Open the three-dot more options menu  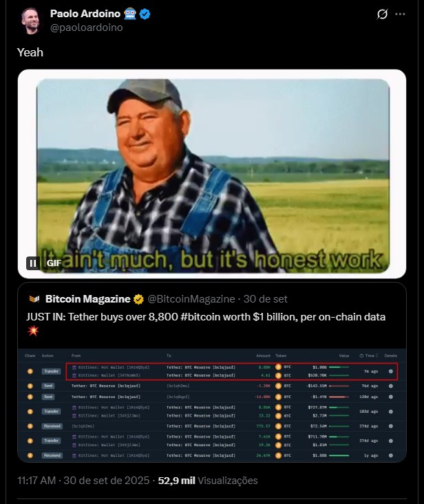pos(400,14)
